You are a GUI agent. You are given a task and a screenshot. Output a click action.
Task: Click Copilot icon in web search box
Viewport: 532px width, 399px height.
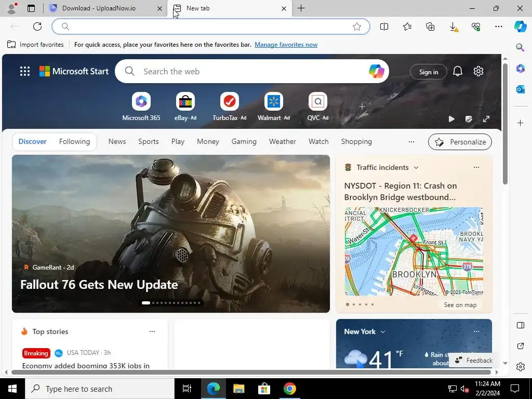tap(377, 71)
